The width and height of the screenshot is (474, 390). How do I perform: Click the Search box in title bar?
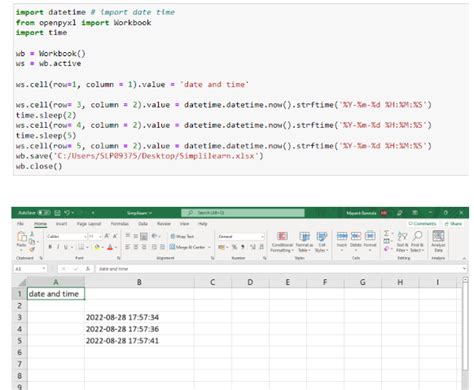[243, 213]
